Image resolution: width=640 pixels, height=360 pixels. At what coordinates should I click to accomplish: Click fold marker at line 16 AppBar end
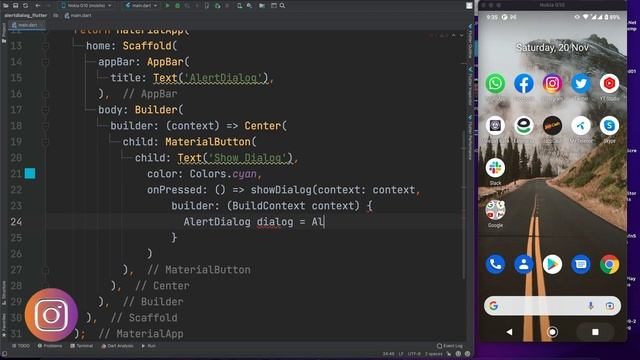[45, 94]
